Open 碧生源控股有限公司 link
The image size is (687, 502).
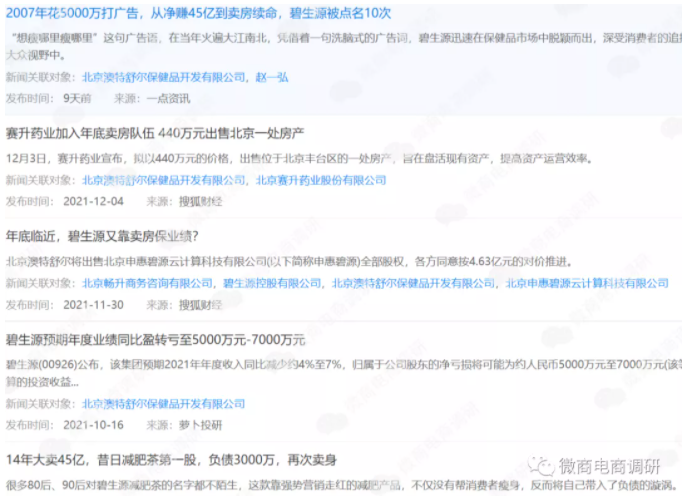click(272, 283)
